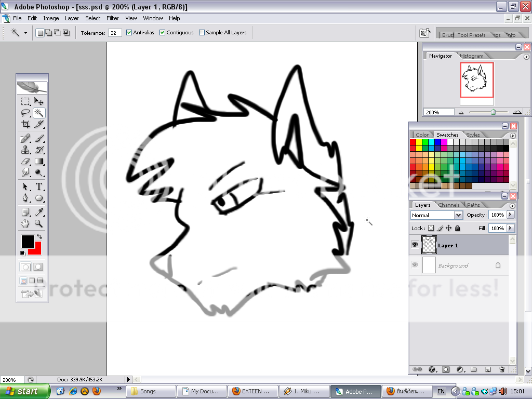The height and width of the screenshot is (399, 532).
Task: Toggle lock transparent pixels
Action: click(x=431, y=228)
